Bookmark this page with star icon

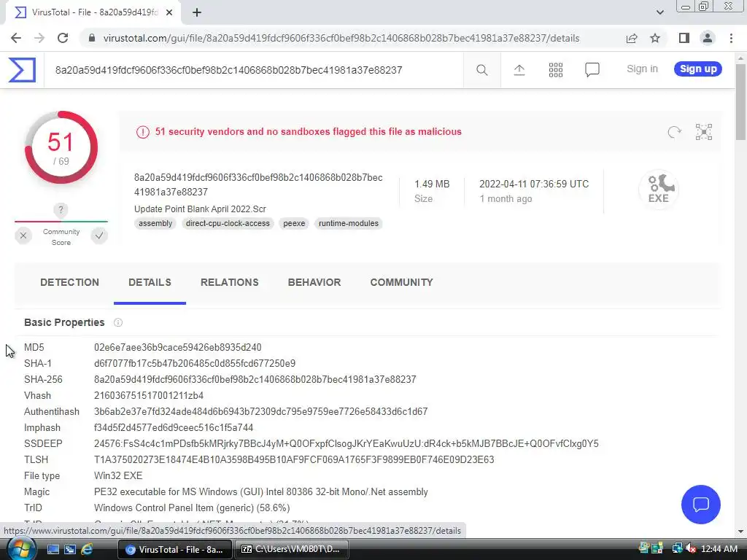pyautogui.click(x=655, y=38)
